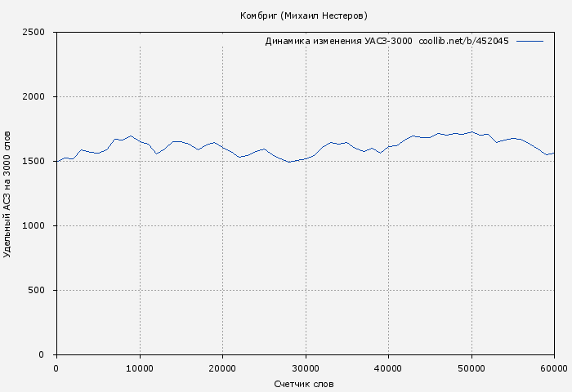
Task: Click the data line minimum near 28000 words
Action: tap(288, 162)
